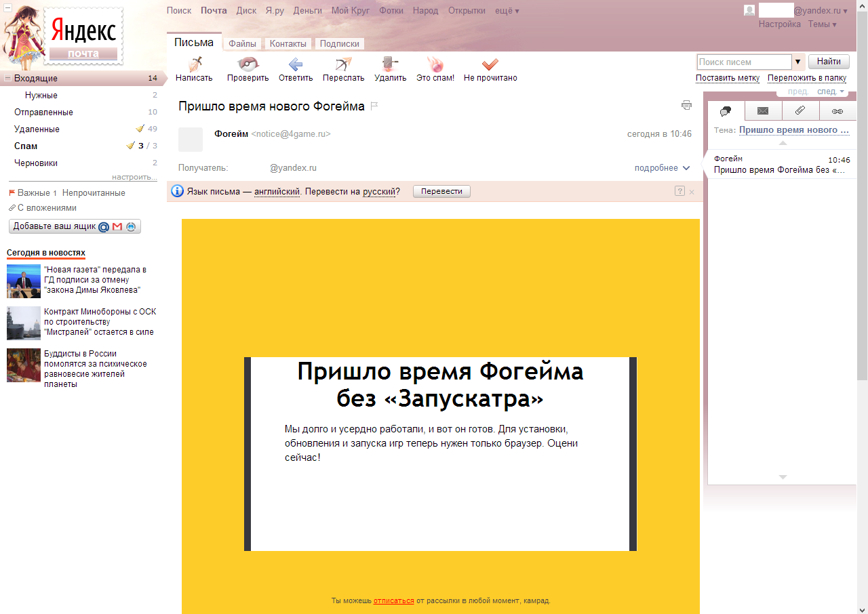This screenshot has height=614, width=868.
Task: Focus the Поиск писем search field
Action: (x=745, y=62)
